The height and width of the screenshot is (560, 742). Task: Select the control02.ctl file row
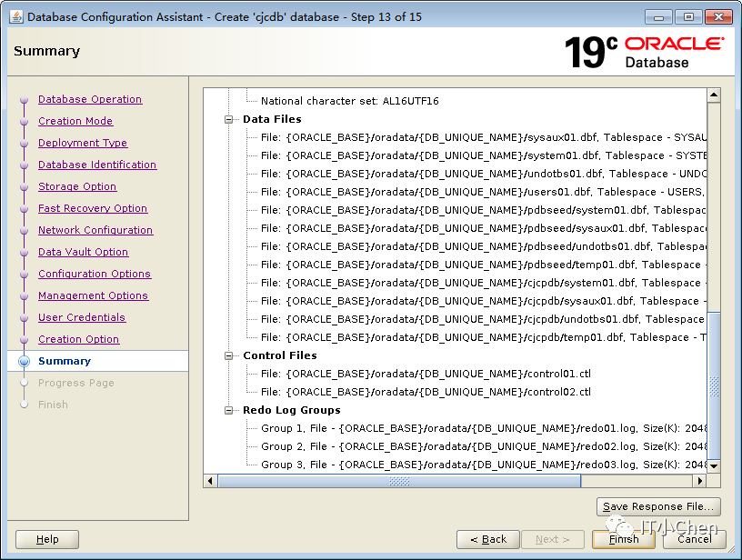[x=426, y=392]
